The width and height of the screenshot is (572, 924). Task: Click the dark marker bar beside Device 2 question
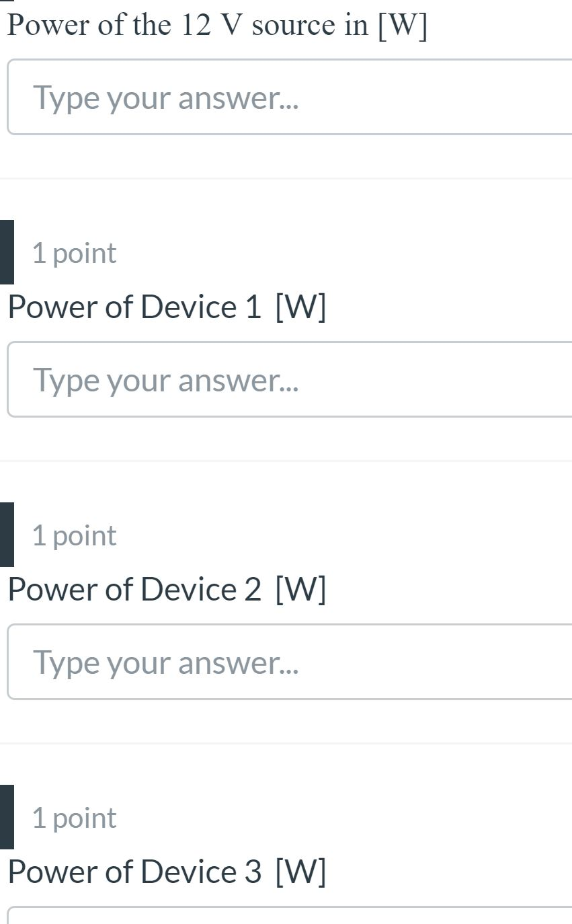pos(6,535)
